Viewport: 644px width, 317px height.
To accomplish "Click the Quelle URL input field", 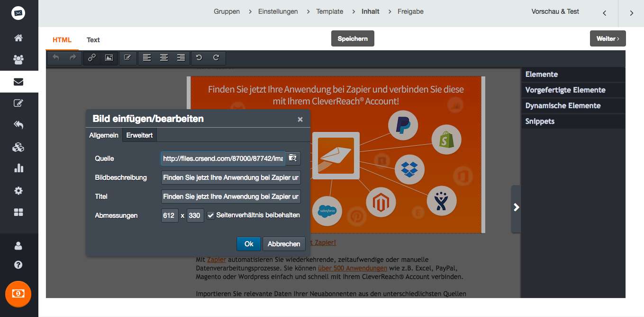I will pyautogui.click(x=223, y=158).
